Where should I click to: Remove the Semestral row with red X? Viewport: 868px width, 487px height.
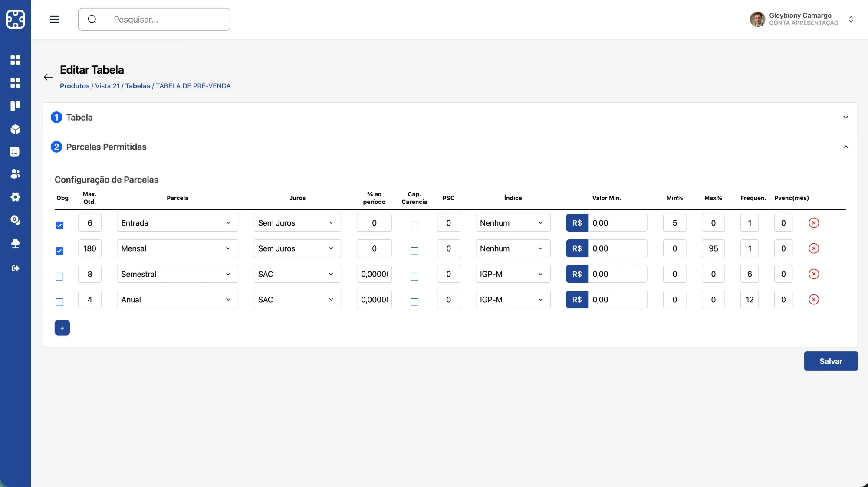[814, 274]
